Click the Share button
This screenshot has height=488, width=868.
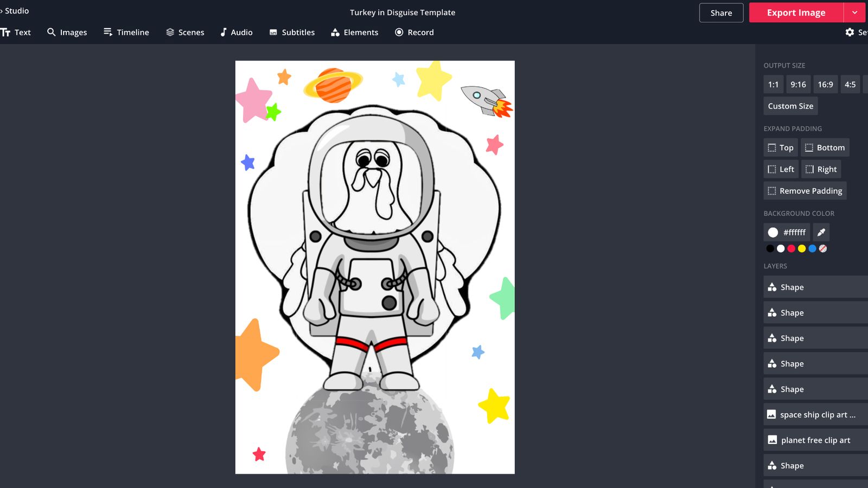click(721, 13)
